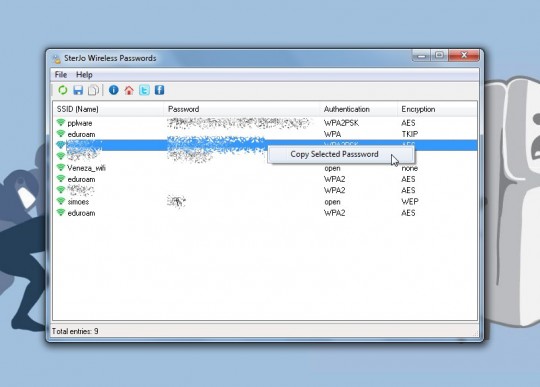Click the copy pages icon in toolbar

pyautogui.click(x=93, y=90)
